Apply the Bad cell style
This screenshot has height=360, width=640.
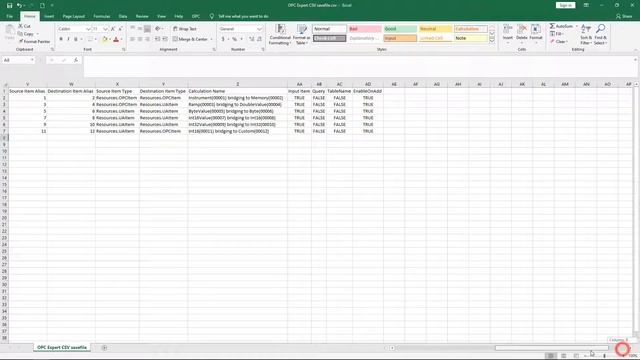coord(364,29)
